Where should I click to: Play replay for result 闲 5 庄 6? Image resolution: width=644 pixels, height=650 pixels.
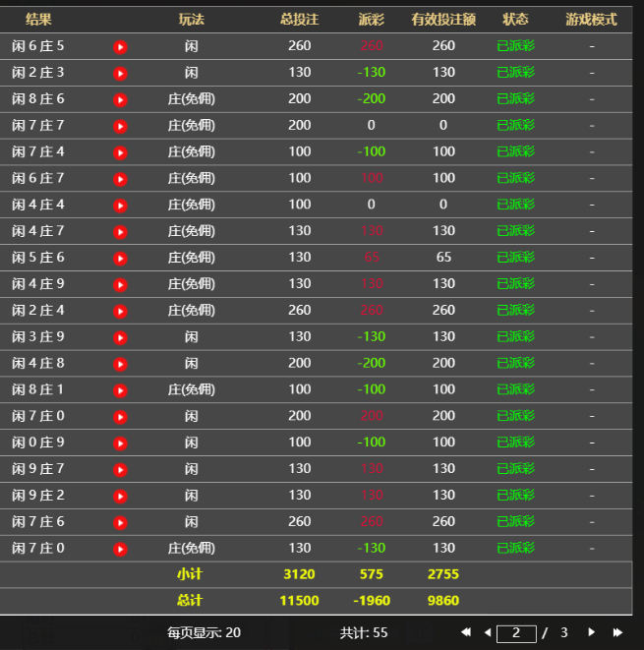click(120, 258)
